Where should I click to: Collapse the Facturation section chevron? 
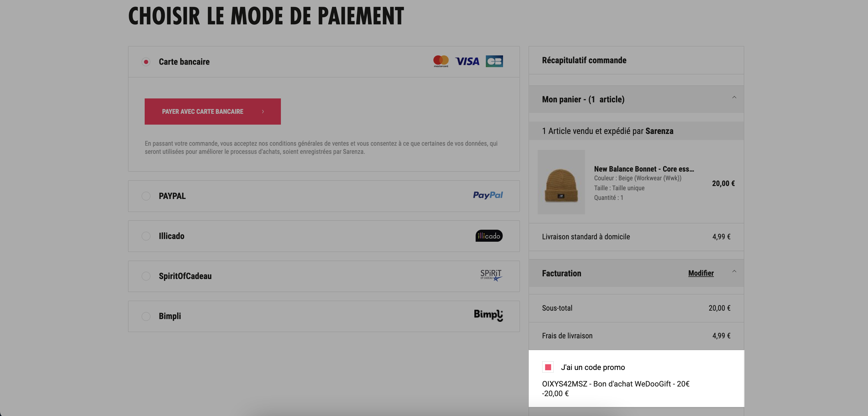[734, 271]
